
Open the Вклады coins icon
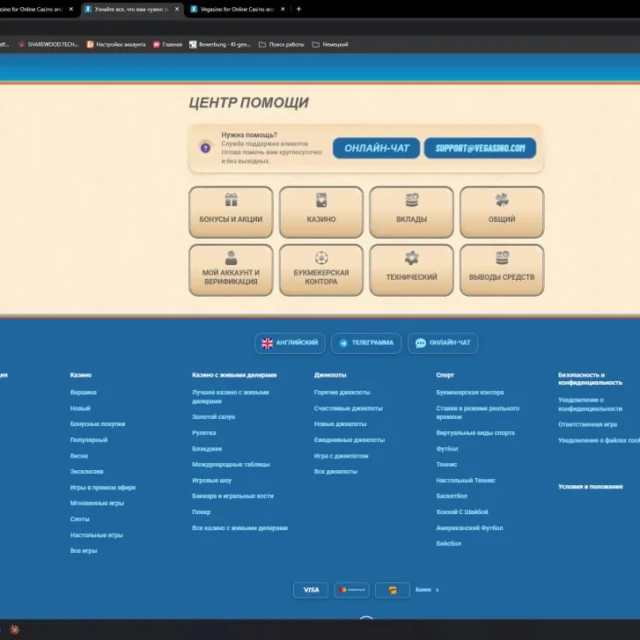(412, 200)
